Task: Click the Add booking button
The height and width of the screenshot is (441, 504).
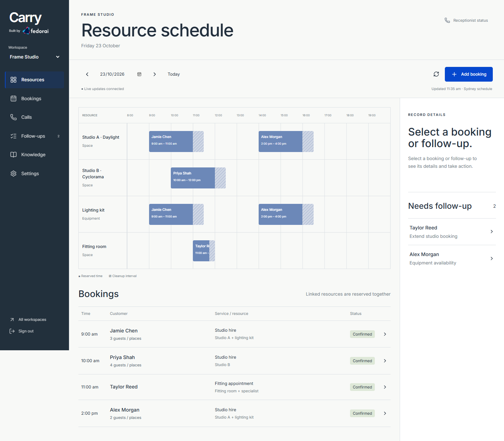Action: click(469, 74)
